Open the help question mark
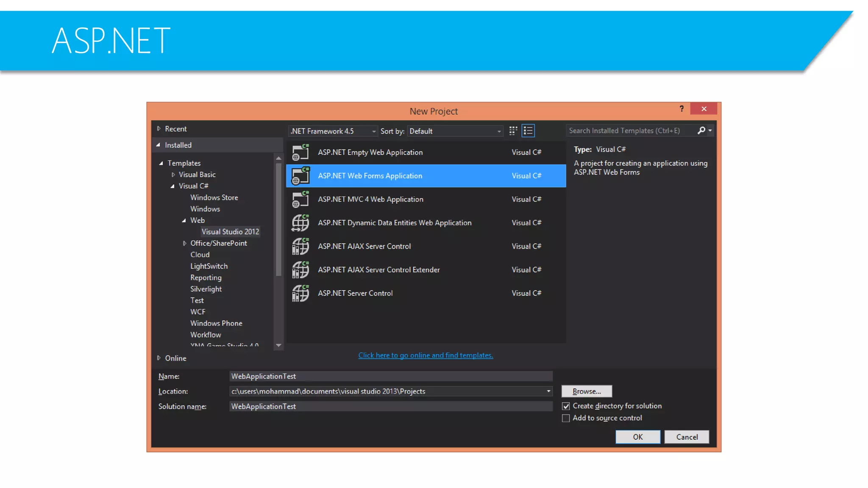This screenshot has width=868, height=488. (x=682, y=109)
